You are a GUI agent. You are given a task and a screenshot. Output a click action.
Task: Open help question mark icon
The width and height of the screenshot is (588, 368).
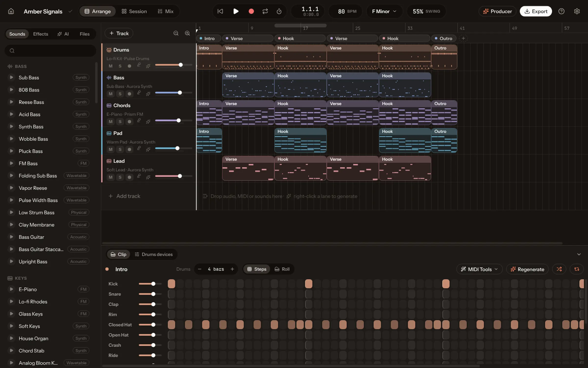[x=561, y=11]
